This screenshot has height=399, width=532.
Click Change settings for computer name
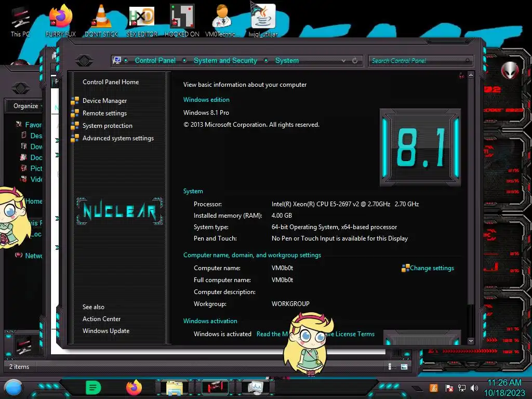click(432, 268)
